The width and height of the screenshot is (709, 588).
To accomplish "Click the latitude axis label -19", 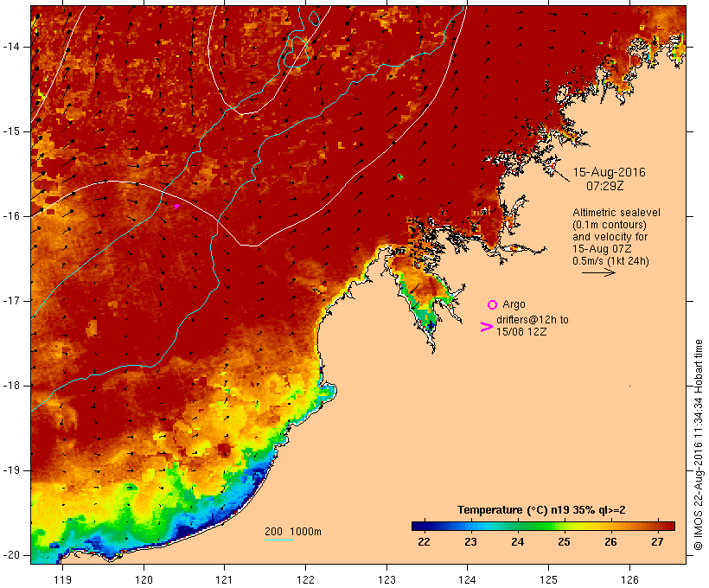I will 11,470.
